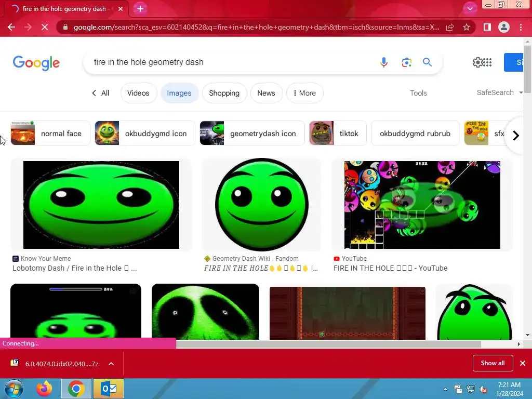
Task: Filter by 'geometrydash icon' chip
Action: (x=252, y=133)
